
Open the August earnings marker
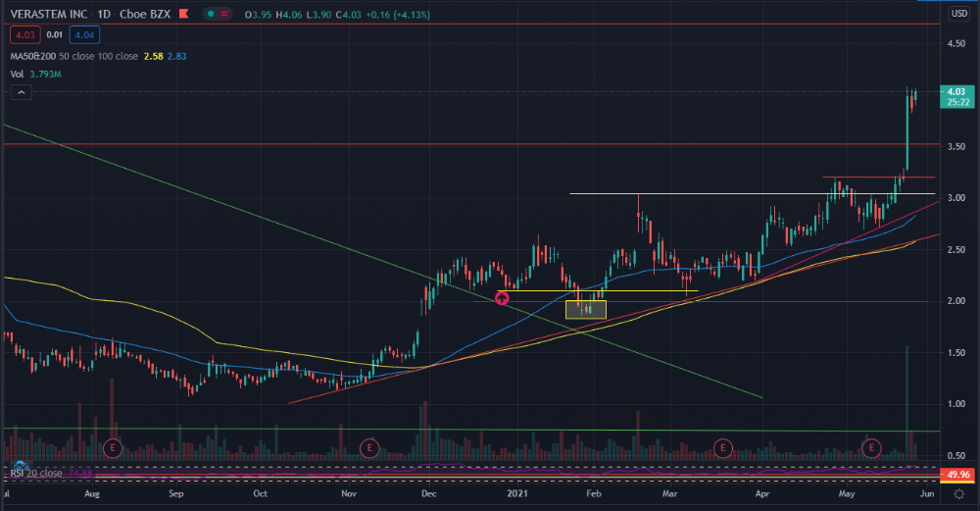(x=114, y=447)
